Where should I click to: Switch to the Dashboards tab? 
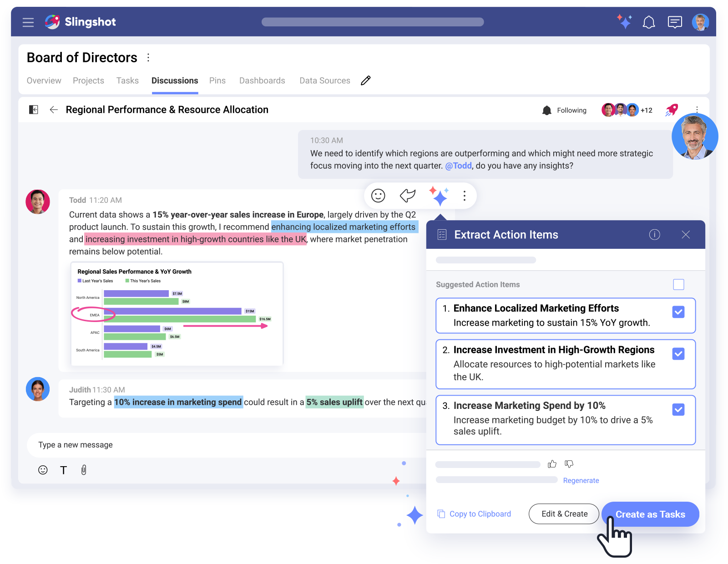(x=262, y=81)
